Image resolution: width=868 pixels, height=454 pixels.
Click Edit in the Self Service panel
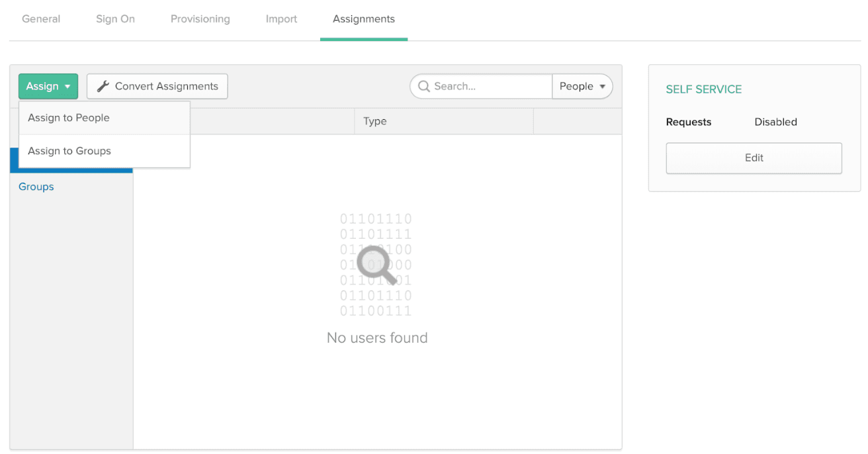click(754, 158)
